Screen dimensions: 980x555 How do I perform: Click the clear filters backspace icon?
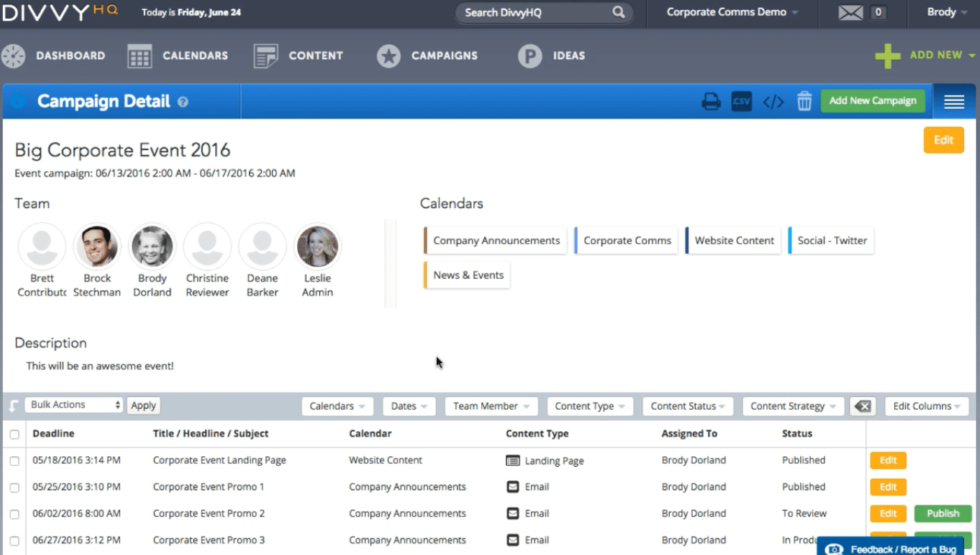pyautogui.click(x=862, y=406)
